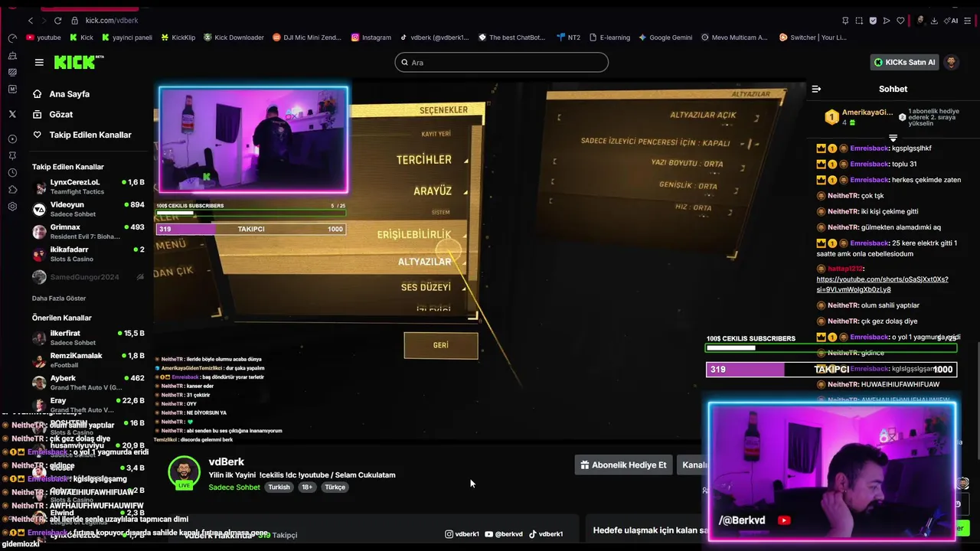Open RemziKamalak recommended channel
Image resolution: width=980 pixels, height=551 pixels.
click(x=88, y=360)
